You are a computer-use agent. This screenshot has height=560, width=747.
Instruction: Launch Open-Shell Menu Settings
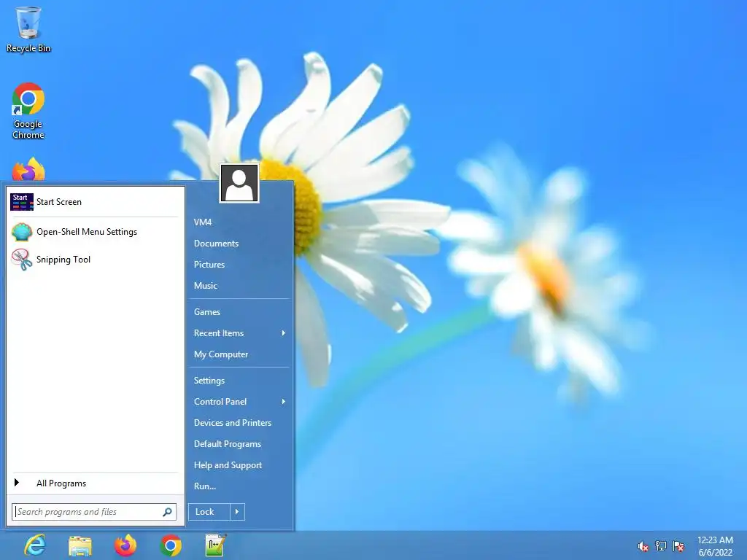pyautogui.click(x=95, y=232)
